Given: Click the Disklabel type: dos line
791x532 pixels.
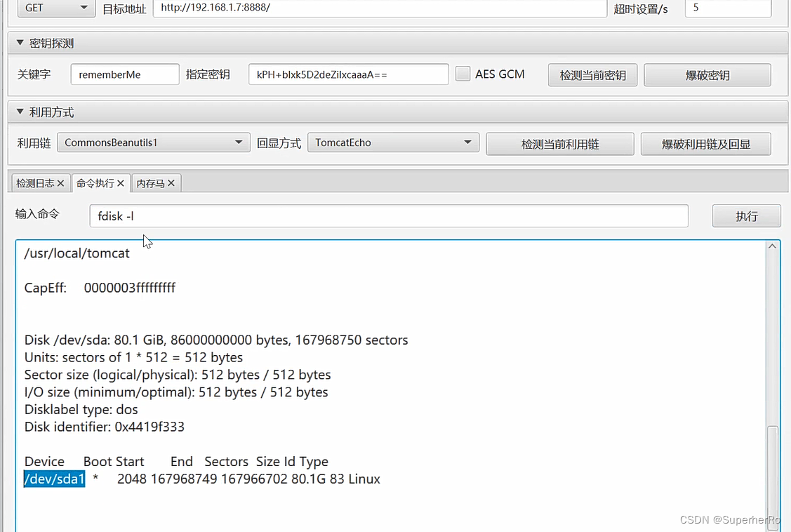Looking at the screenshot, I should tap(81, 409).
